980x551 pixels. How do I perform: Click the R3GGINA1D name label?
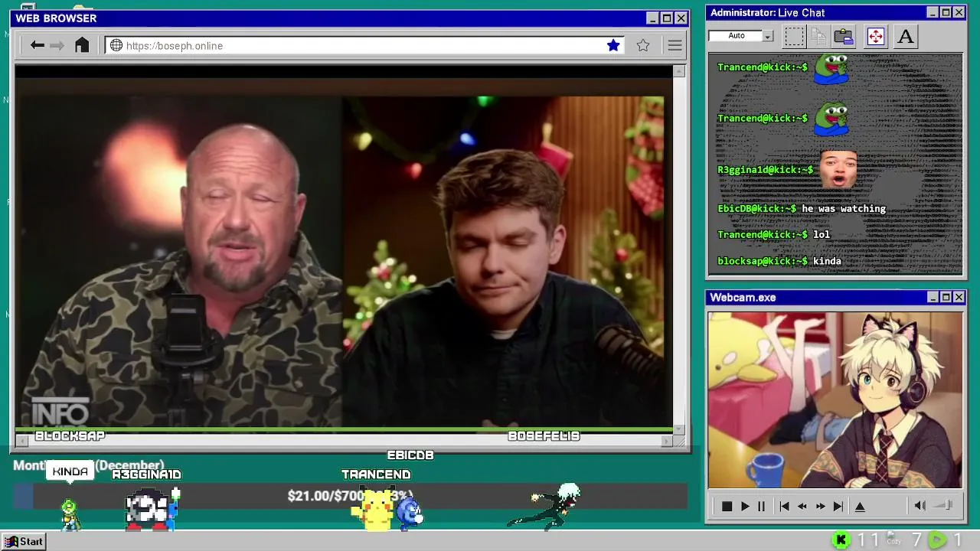pos(146,474)
